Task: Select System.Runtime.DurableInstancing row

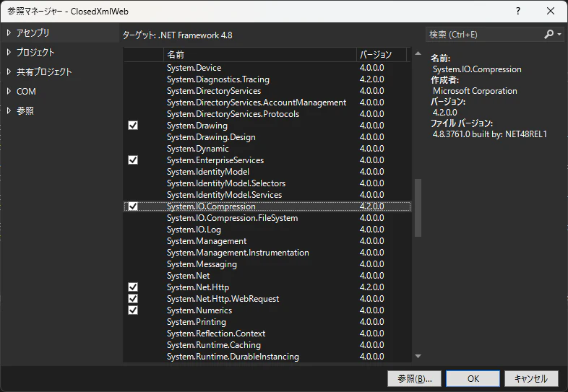Action: click(x=267, y=357)
